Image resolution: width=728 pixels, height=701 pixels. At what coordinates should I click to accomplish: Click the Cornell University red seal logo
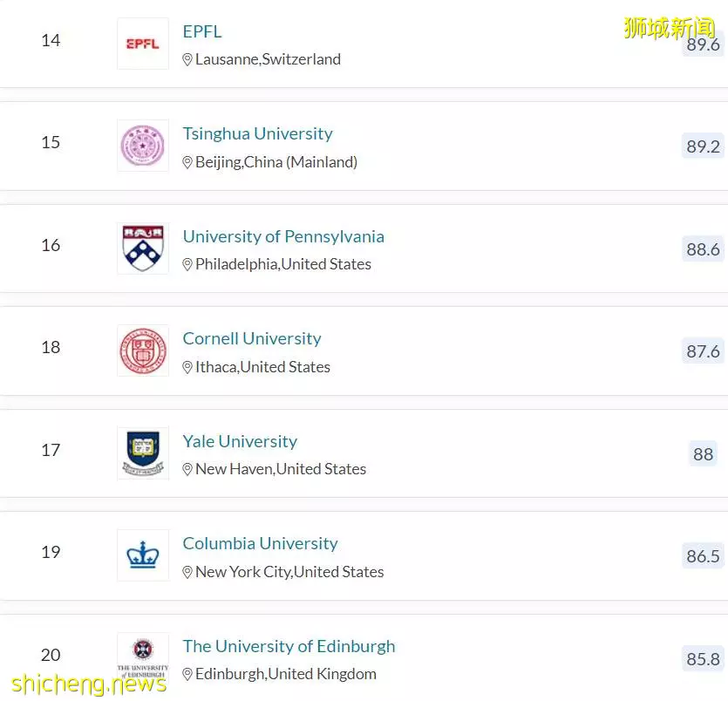(143, 350)
